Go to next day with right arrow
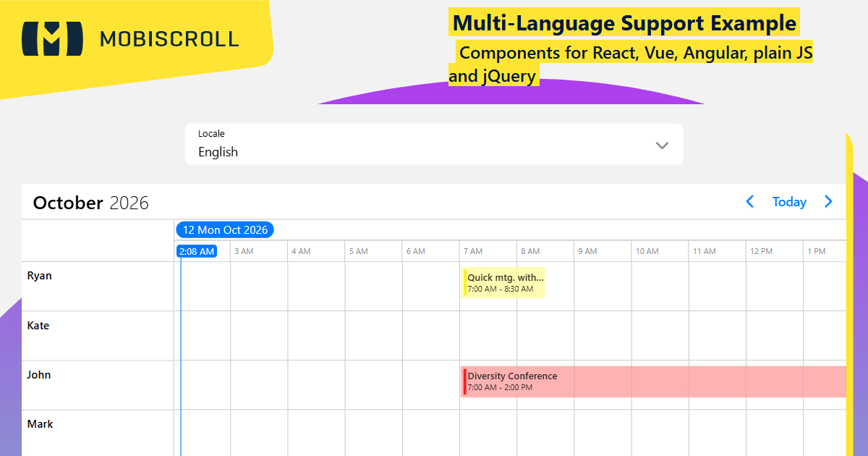The height and width of the screenshot is (456, 868). click(829, 202)
